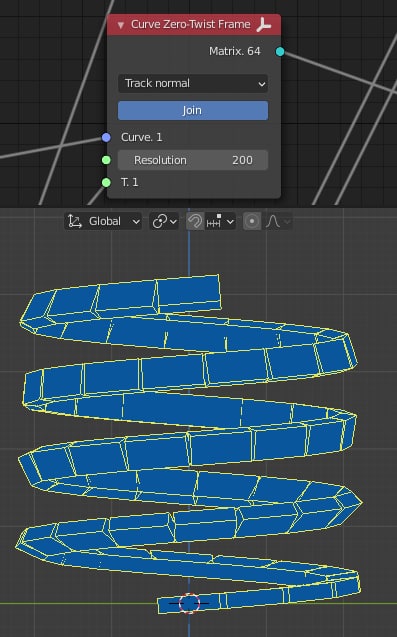The width and height of the screenshot is (397, 637).
Task: Open the snapping options dropdown
Action: pyautogui.click(x=220, y=221)
